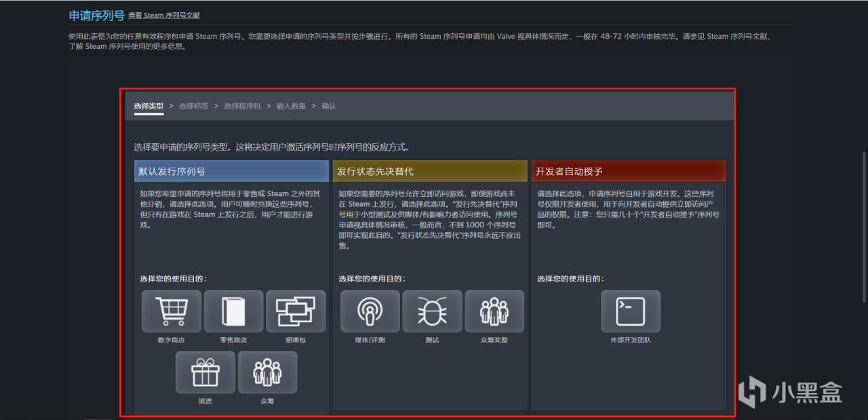This screenshot has height=420, width=868.
Task: Choose the 众筹奖励 people icon
Action: pos(494,311)
